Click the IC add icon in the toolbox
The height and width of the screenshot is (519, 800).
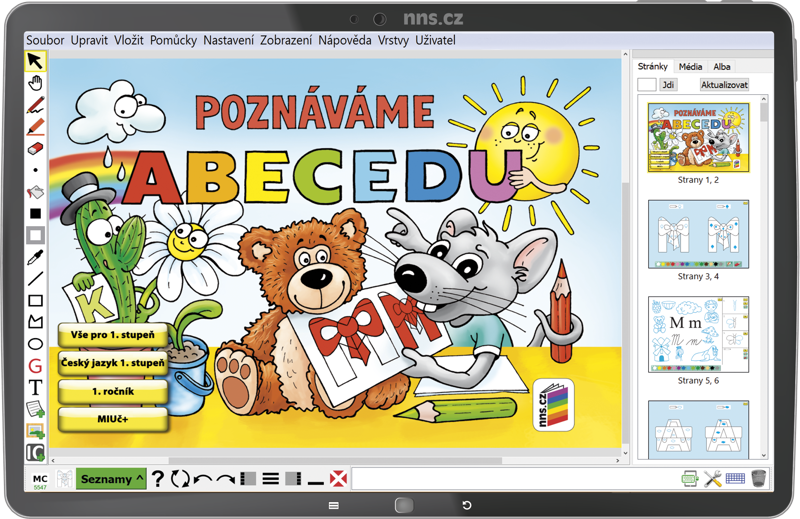tap(35, 453)
